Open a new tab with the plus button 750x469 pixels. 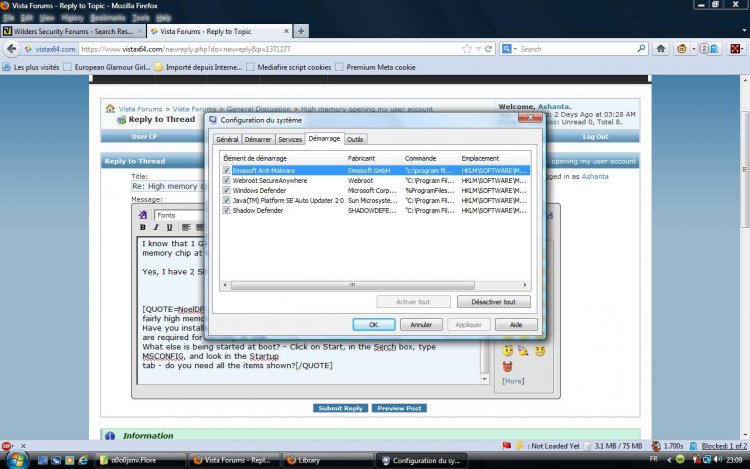click(301, 31)
